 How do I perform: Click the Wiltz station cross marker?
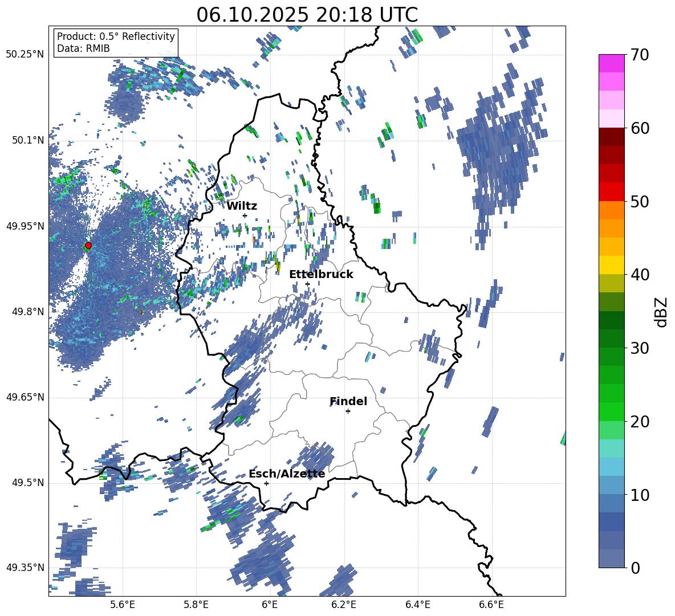point(245,215)
